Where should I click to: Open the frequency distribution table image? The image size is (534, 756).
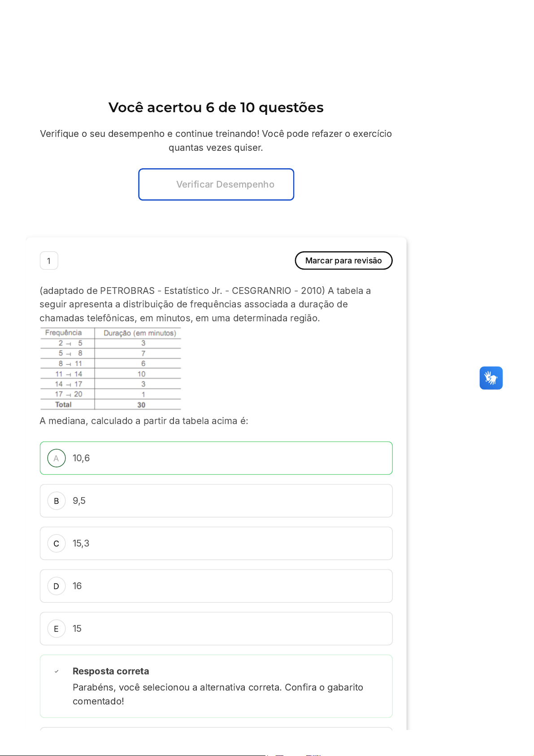pyautogui.click(x=111, y=368)
